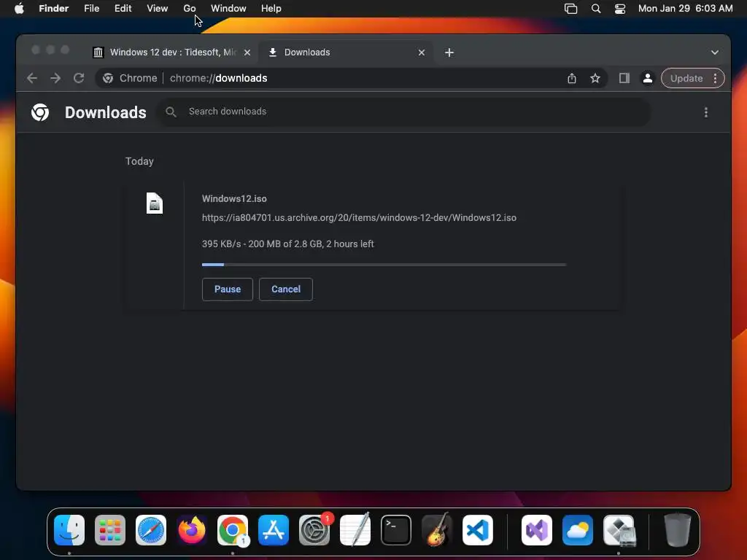The height and width of the screenshot is (560, 747).
Task: Close the Windows 12 dev tab
Action: 247,52
